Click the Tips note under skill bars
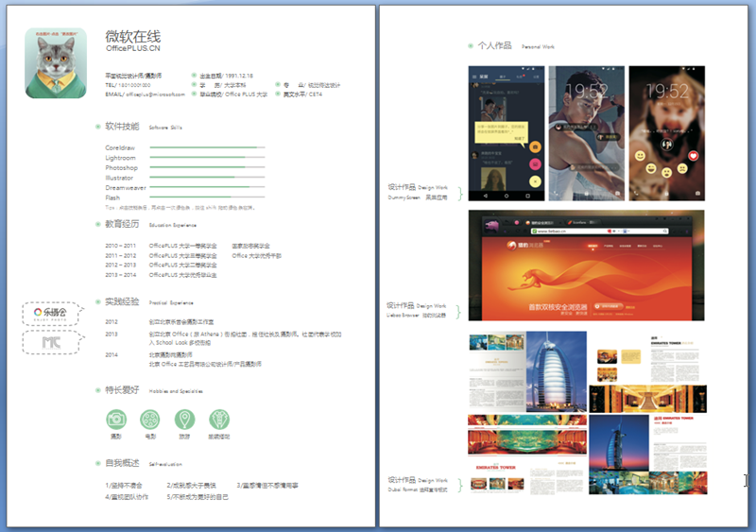The width and height of the screenshot is (756, 532). 180,207
